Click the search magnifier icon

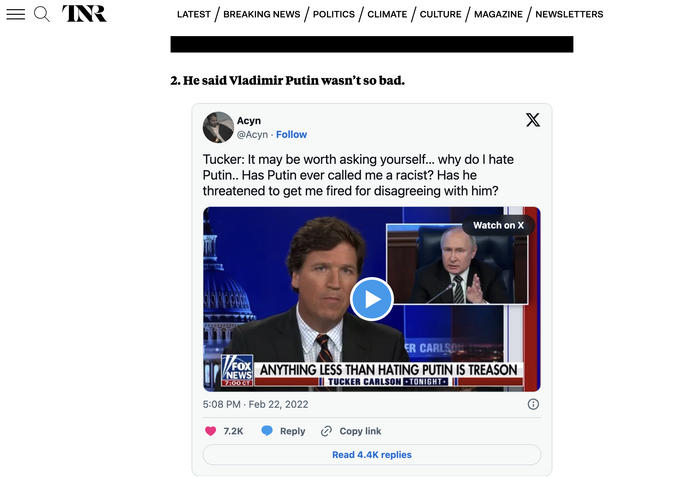click(x=42, y=14)
